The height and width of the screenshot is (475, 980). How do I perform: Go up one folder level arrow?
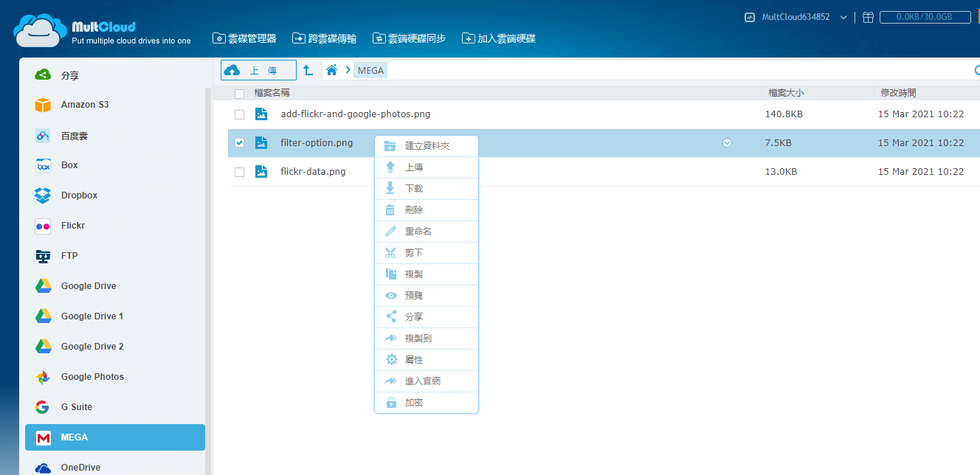308,70
